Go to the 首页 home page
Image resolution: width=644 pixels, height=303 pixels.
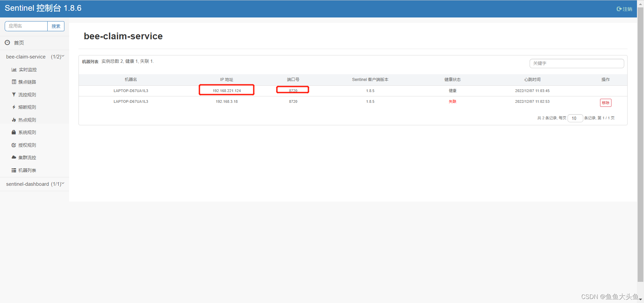[x=18, y=43]
